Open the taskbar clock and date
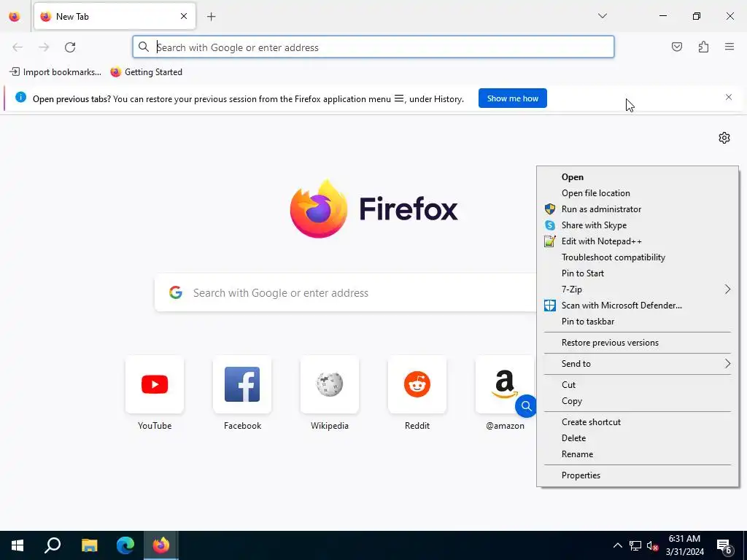This screenshot has width=747, height=560. (684, 545)
